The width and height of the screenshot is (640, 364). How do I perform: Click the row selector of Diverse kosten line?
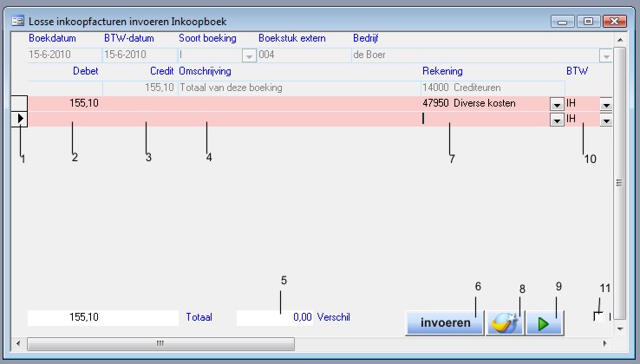click(x=20, y=103)
